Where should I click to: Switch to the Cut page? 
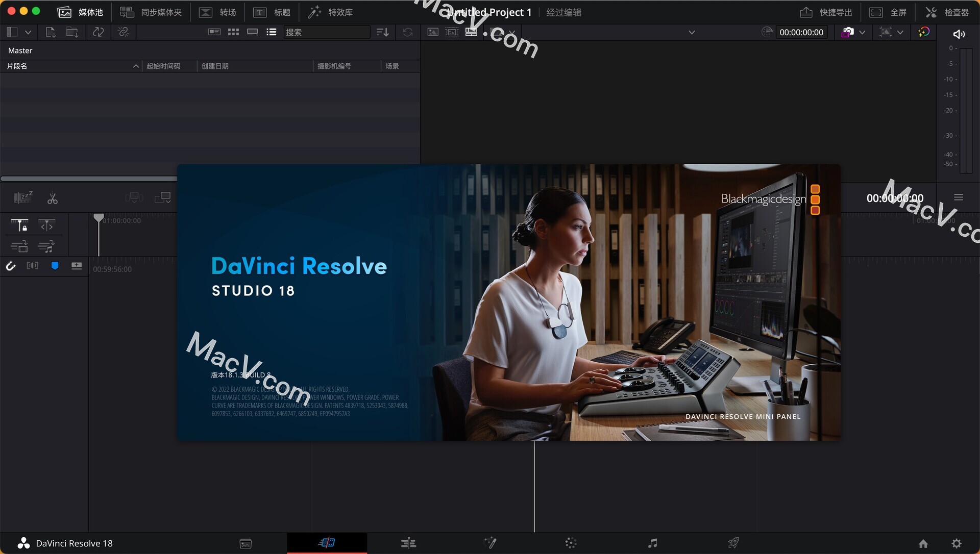point(327,543)
